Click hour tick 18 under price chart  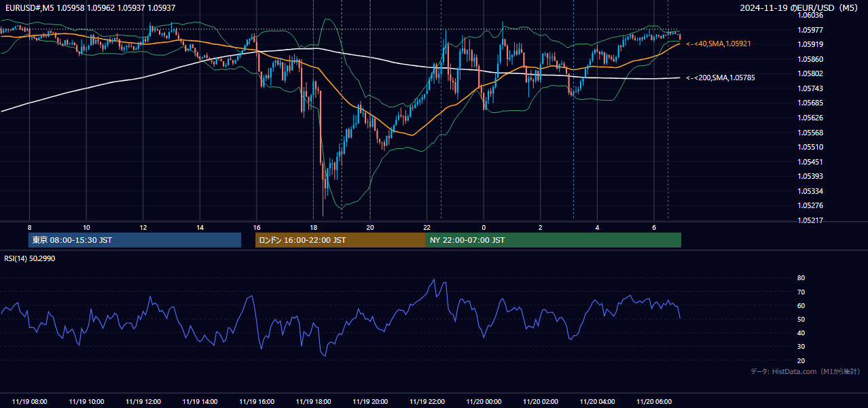tap(313, 227)
